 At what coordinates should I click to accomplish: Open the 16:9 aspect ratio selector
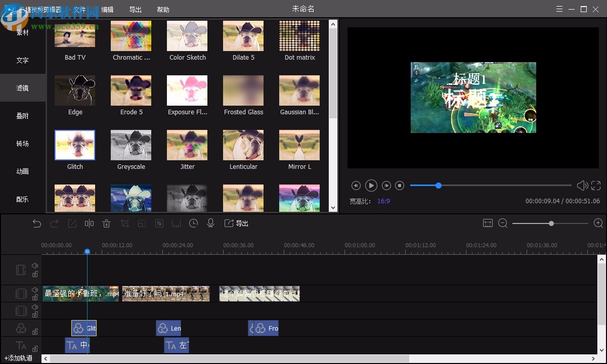(x=383, y=201)
